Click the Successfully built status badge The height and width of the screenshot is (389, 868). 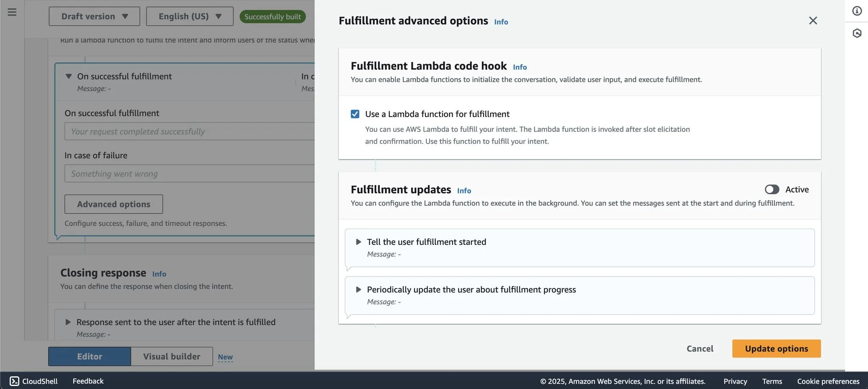[x=273, y=17]
